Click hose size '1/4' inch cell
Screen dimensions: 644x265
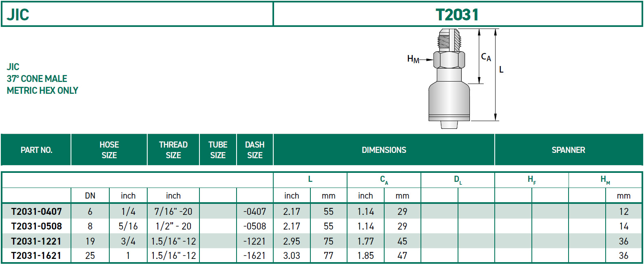click(x=128, y=212)
